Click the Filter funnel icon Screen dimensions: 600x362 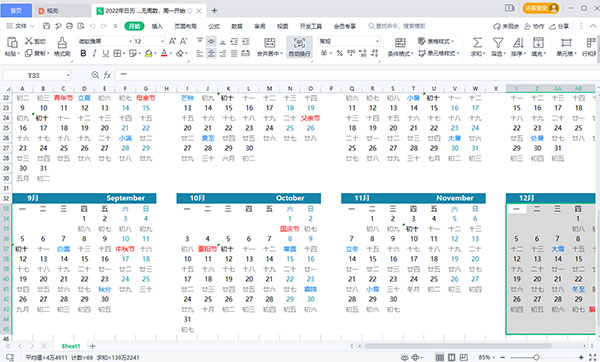click(498, 42)
